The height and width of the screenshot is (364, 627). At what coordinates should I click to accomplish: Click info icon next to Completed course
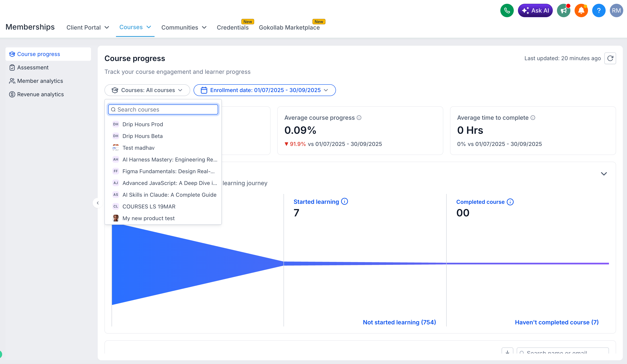tap(510, 202)
